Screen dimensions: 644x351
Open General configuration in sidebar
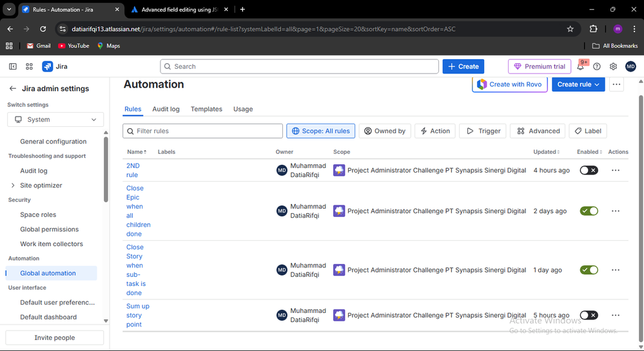tap(54, 142)
